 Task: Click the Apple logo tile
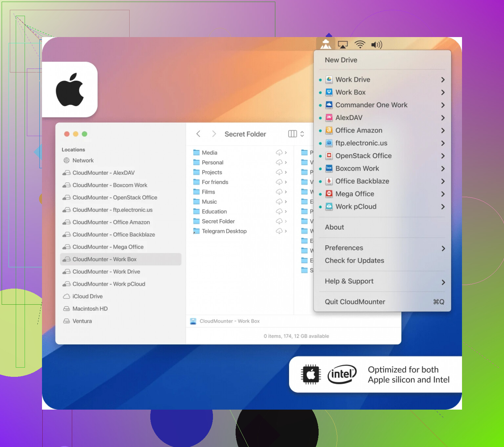coord(70,90)
